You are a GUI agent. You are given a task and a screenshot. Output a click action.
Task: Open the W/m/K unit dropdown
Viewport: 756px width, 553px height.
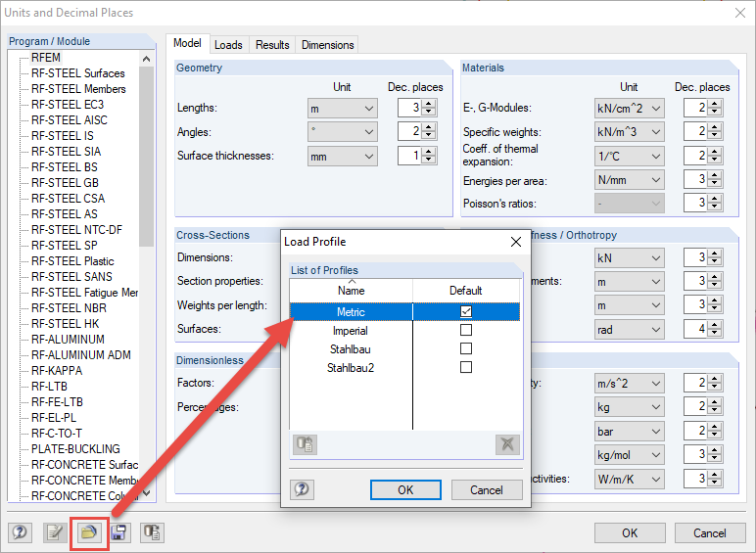[x=630, y=480]
